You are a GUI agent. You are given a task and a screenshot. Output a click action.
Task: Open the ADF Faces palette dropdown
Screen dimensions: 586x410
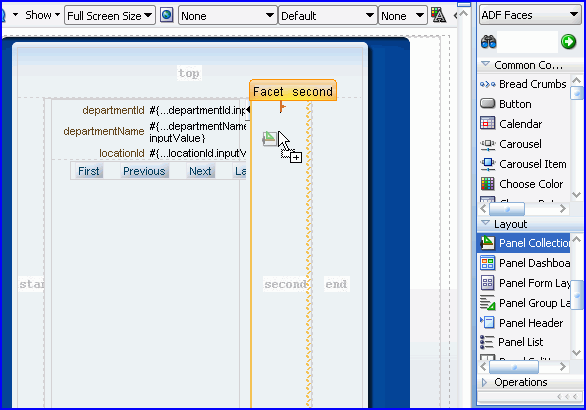(x=530, y=15)
